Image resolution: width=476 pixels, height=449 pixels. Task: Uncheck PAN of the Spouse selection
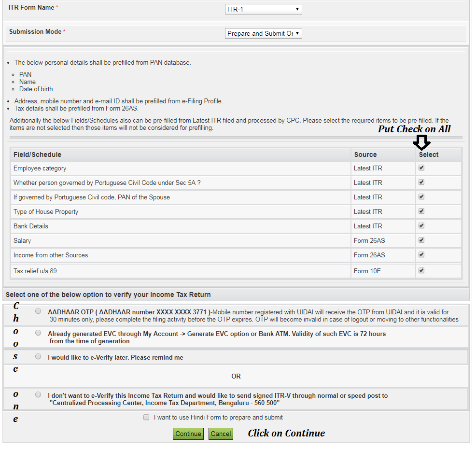pyautogui.click(x=421, y=196)
